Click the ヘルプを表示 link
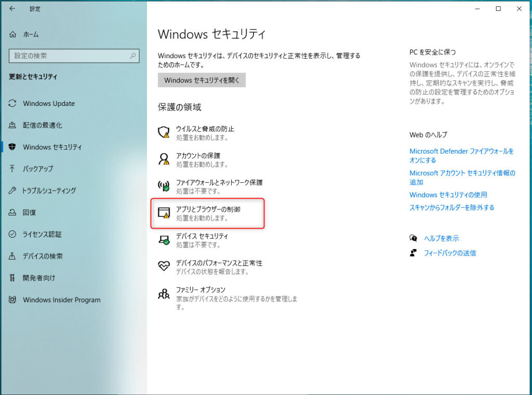Viewport: 532px width, 395px height. point(442,238)
